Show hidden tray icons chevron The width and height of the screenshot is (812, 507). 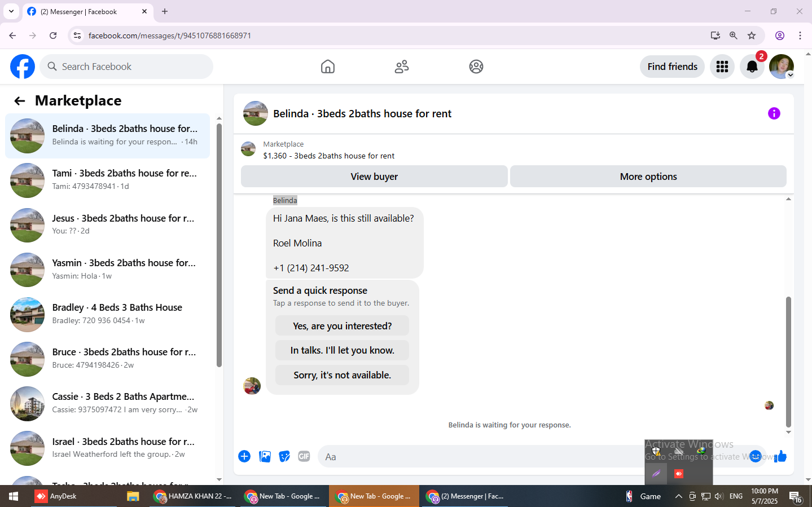point(679,496)
